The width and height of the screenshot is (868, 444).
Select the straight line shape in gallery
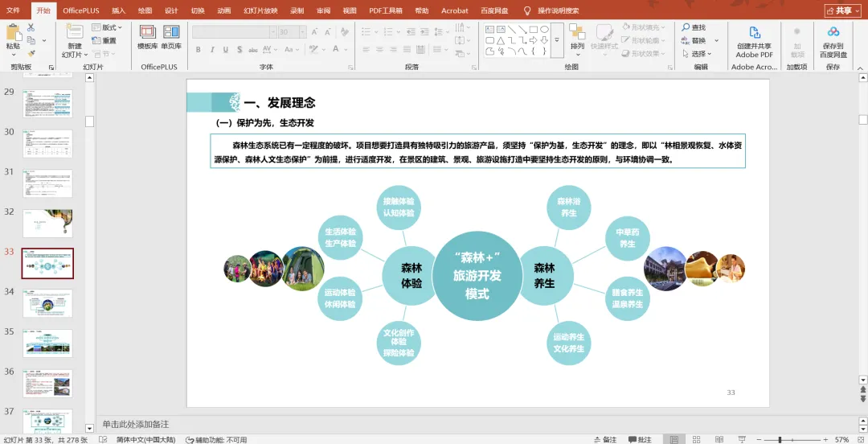[x=511, y=30]
